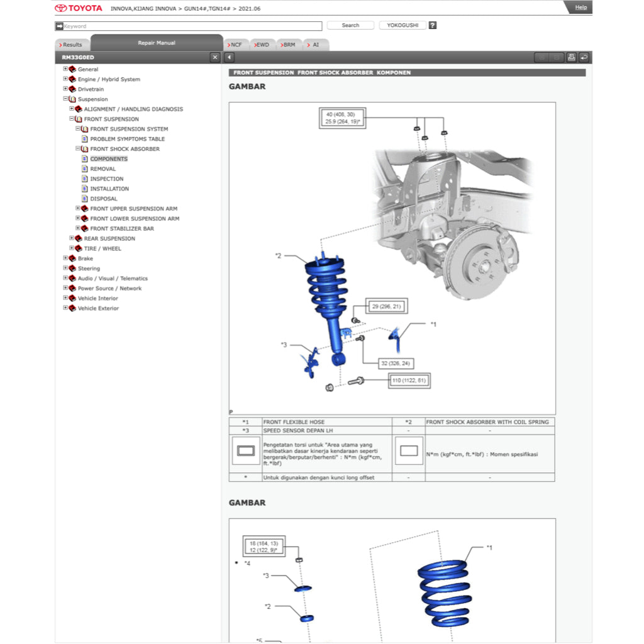This screenshot has width=644, height=644.
Task: Click the YOKOGUSHI button
Action: [402, 25]
